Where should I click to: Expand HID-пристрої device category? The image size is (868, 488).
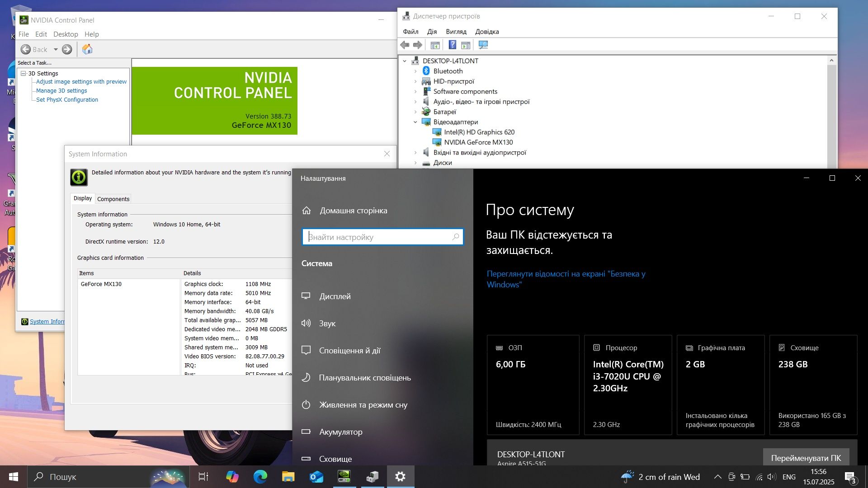pyautogui.click(x=415, y=81)
